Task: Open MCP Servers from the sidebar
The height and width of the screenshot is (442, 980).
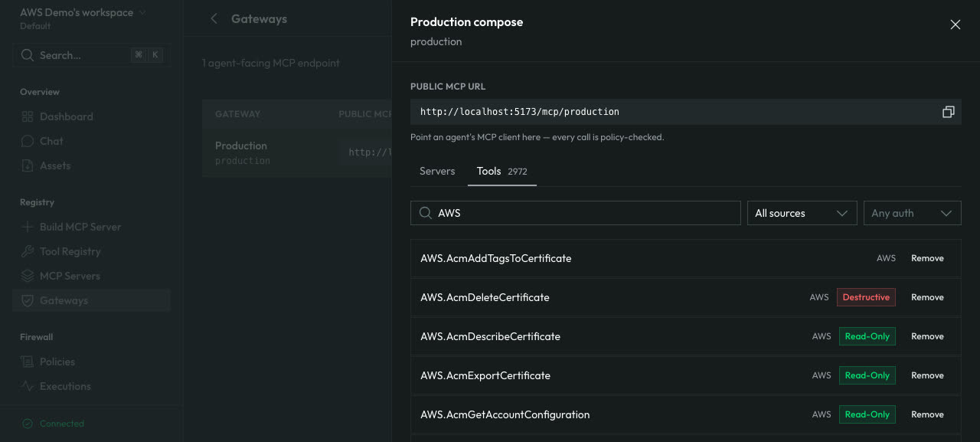Action: 91,276
